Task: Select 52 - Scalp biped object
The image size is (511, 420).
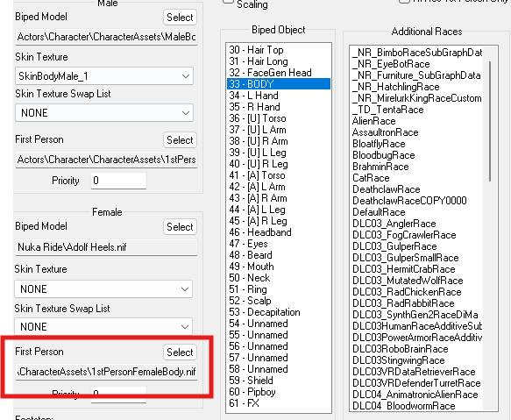Action: [x=279, y=301]
